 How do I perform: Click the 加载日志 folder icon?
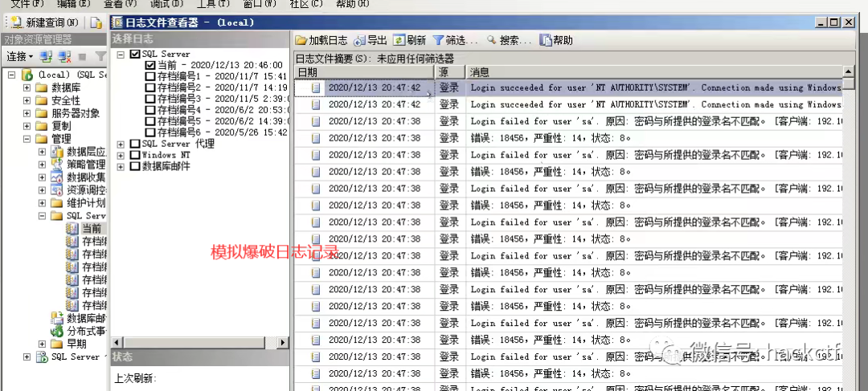click(x=301, y=40)
